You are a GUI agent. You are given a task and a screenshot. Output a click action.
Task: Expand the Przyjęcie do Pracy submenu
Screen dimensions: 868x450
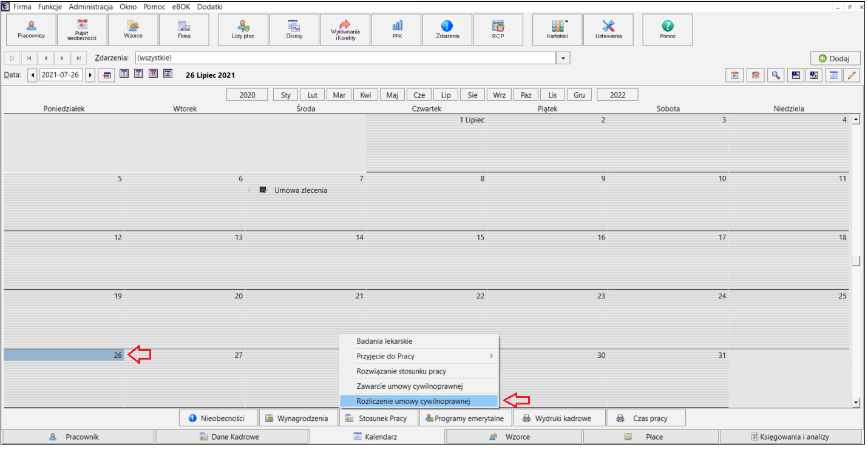pyautogui.click(x=419, y=356)
